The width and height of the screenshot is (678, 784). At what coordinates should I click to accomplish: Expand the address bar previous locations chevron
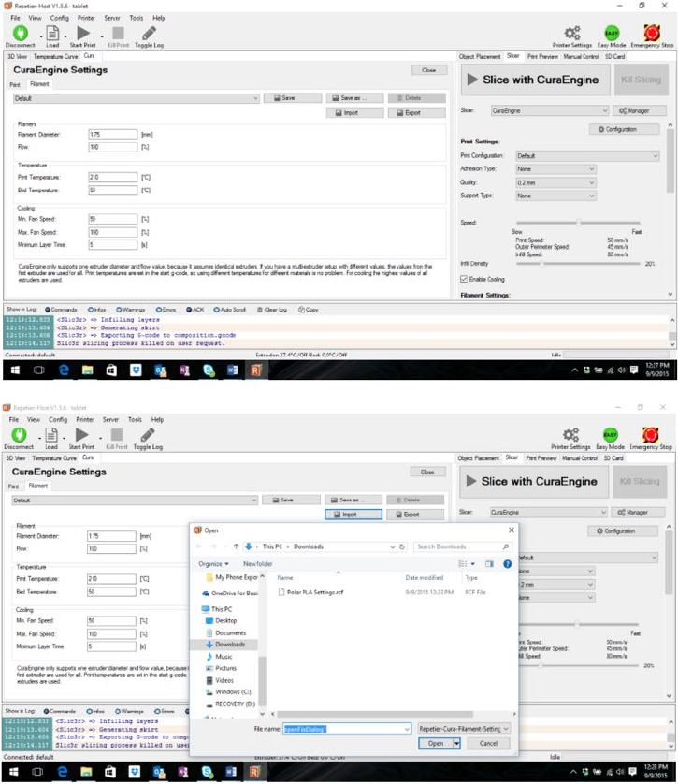pyautogui.click(x=392, y=547)
